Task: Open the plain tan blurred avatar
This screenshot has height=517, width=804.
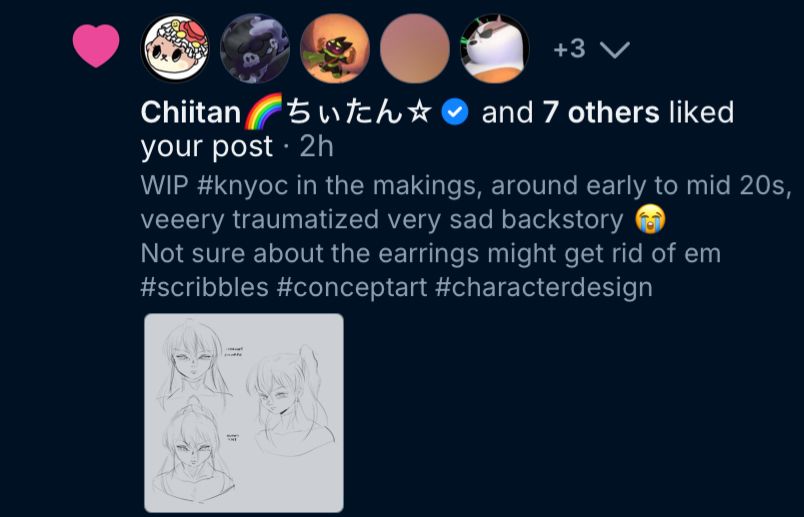Action: click(x=415, y=48)
